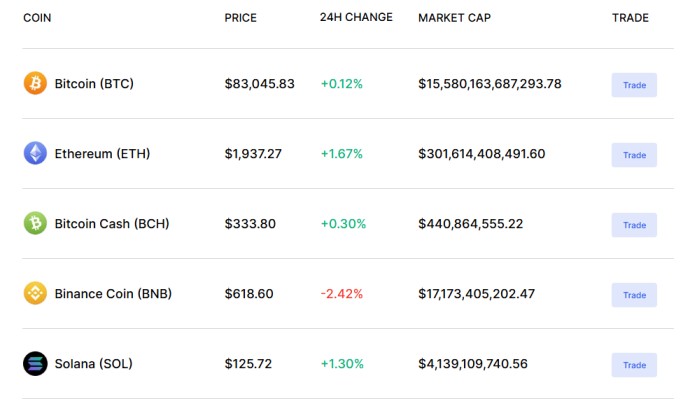This screenshot has width=683, height=406.
Task: Hit Trade in the Bitcoin Cash row
Action: tap(634, 225)
